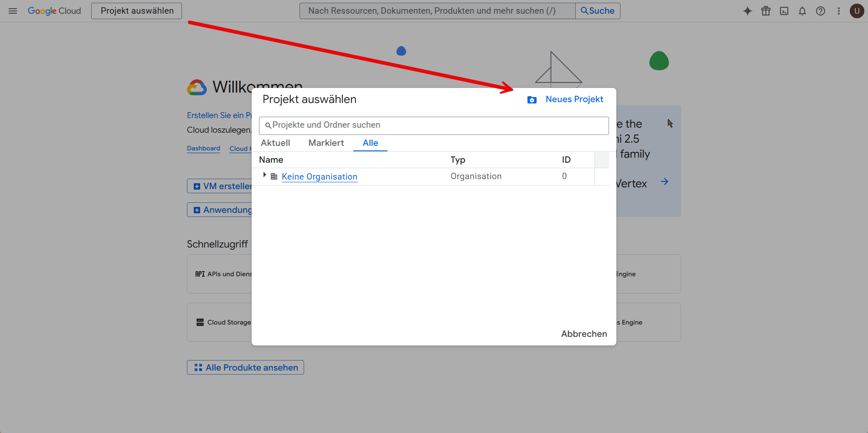Click the plus icon on VM erstellen
This screenshot has width=868, height=433.
click(197, 186)
